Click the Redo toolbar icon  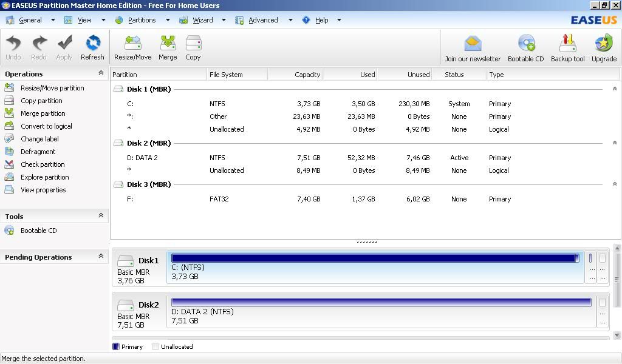coord(39,43)
